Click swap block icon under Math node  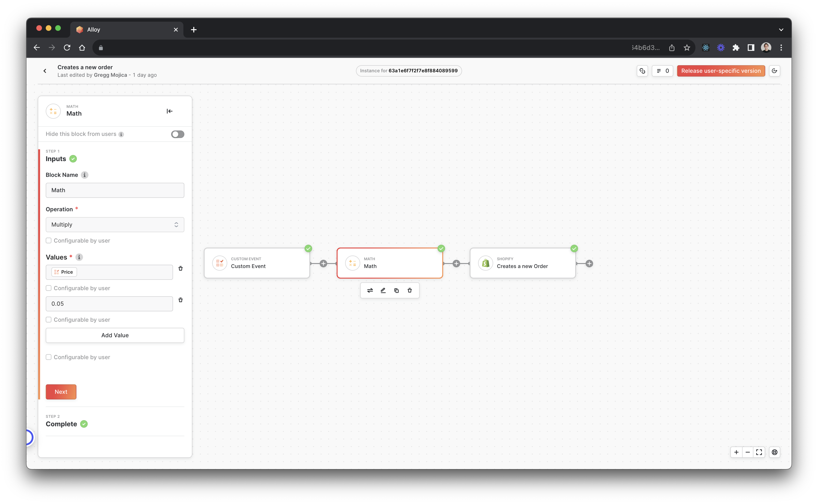click(370, 290)
